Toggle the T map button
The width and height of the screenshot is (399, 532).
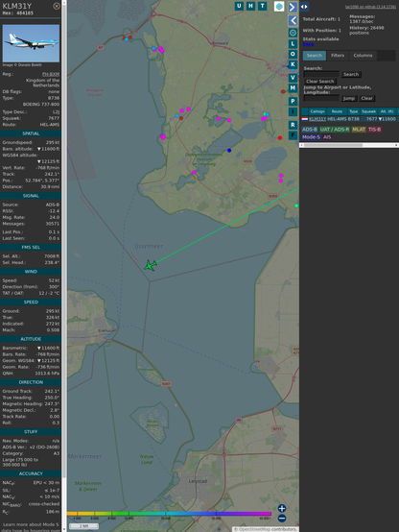[262, 6]
